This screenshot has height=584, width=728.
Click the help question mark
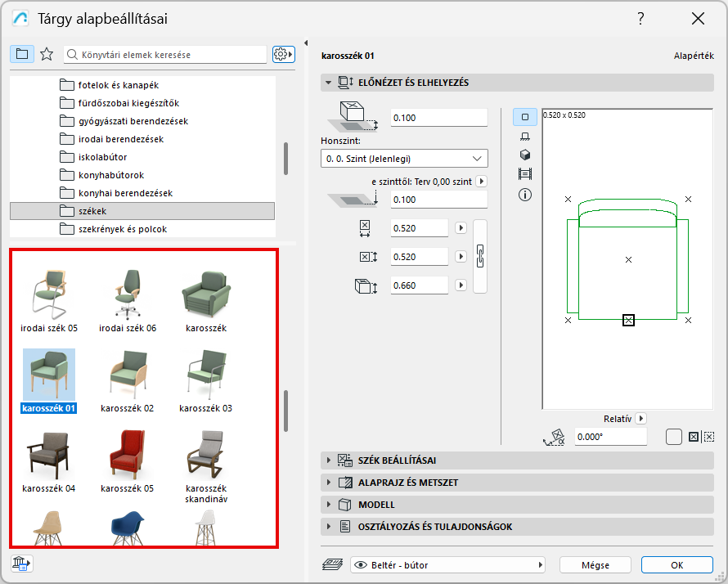(x=640, y=19)
